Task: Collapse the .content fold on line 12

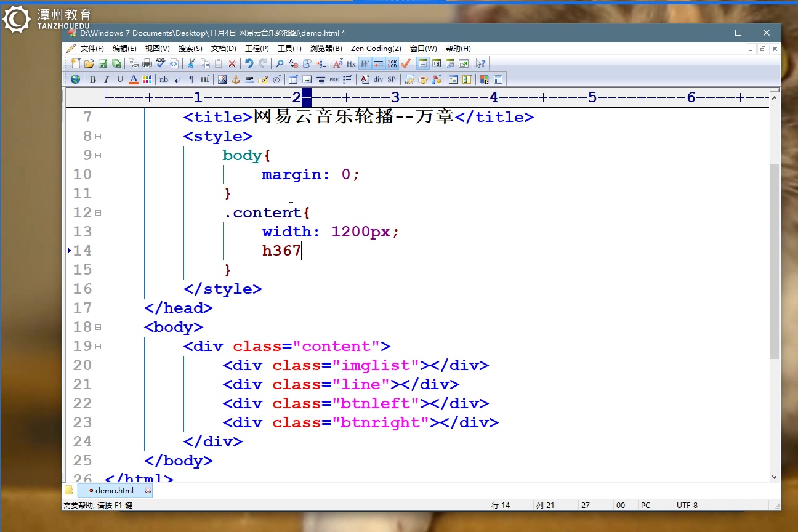Action: 98,212
